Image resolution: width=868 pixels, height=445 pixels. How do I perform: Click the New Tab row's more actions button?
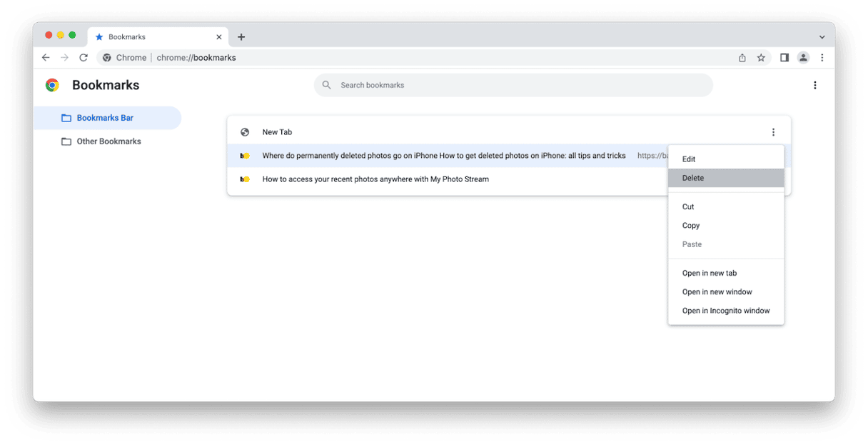(773, 132)
